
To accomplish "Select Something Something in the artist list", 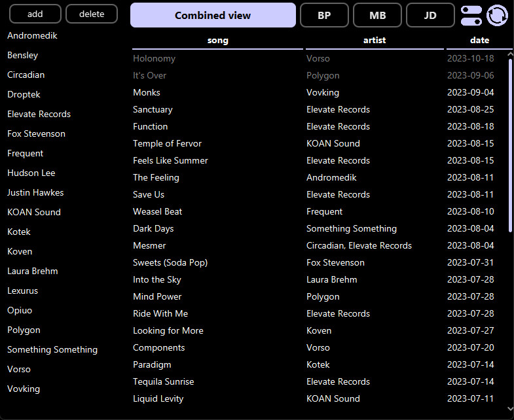I will coord(52,350).
